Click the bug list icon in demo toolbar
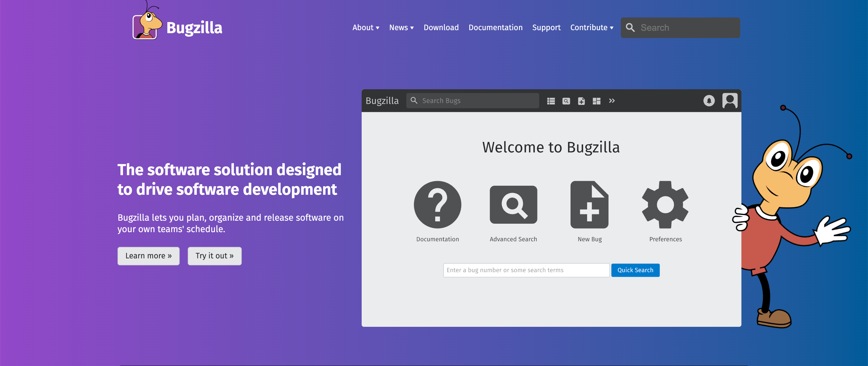The width and height of the screenshot is (868, 366). [x=551, y=101]
